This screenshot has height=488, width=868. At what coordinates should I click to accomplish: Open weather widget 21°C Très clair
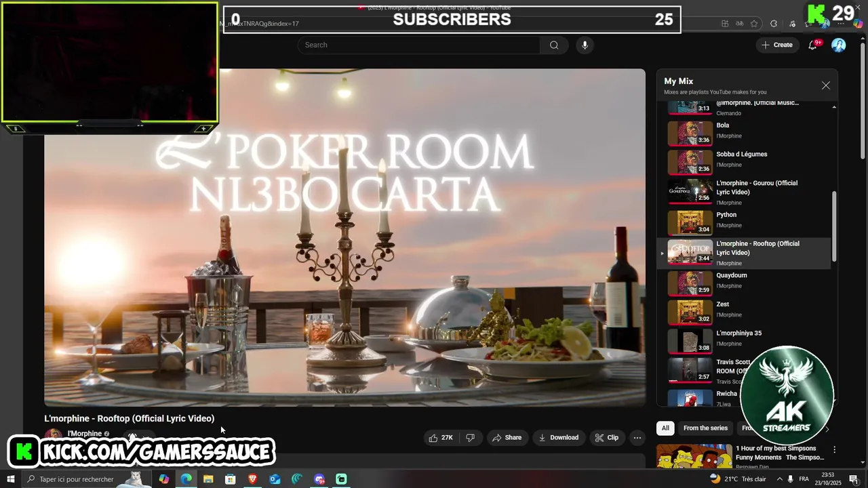click(x=738, y=479)
